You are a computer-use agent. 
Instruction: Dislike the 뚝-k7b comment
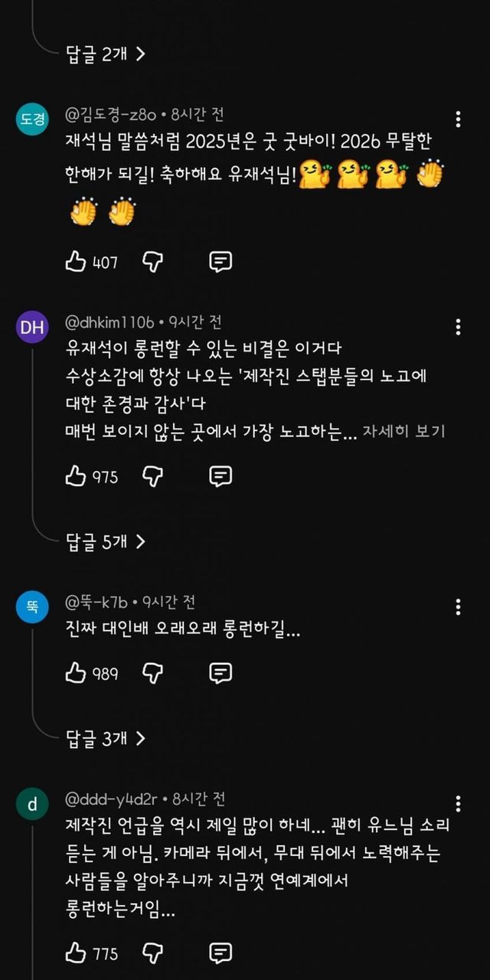click(x=153, y=673)
